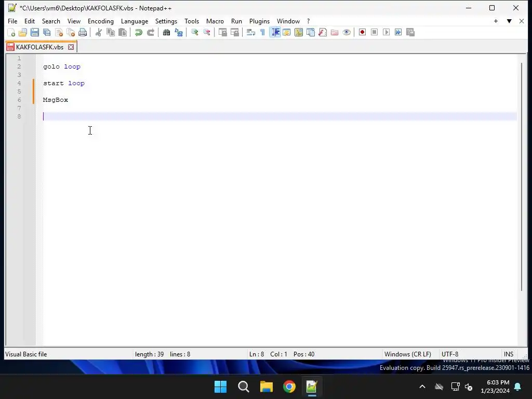Image resolution: width=532 pixels, height=399 pixels.
Task: Click the plus new tab button
Action: 496,21
